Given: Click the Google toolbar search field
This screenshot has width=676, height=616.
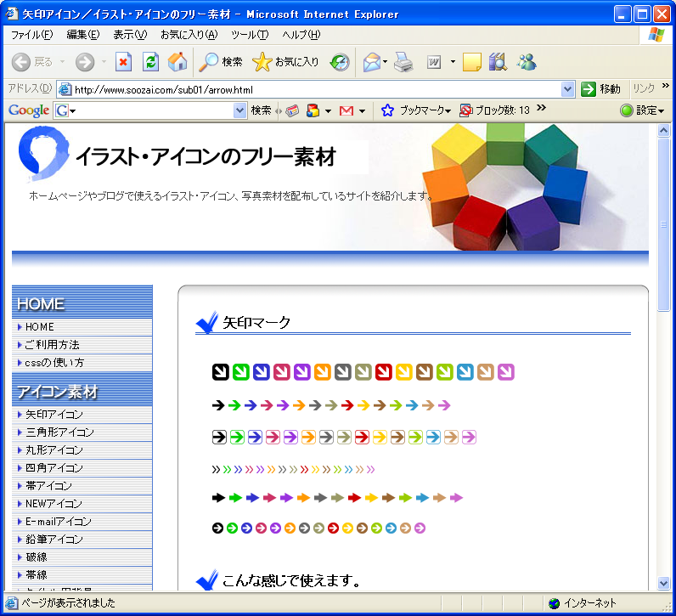Looking at the screenshot, I should (151, 110).
